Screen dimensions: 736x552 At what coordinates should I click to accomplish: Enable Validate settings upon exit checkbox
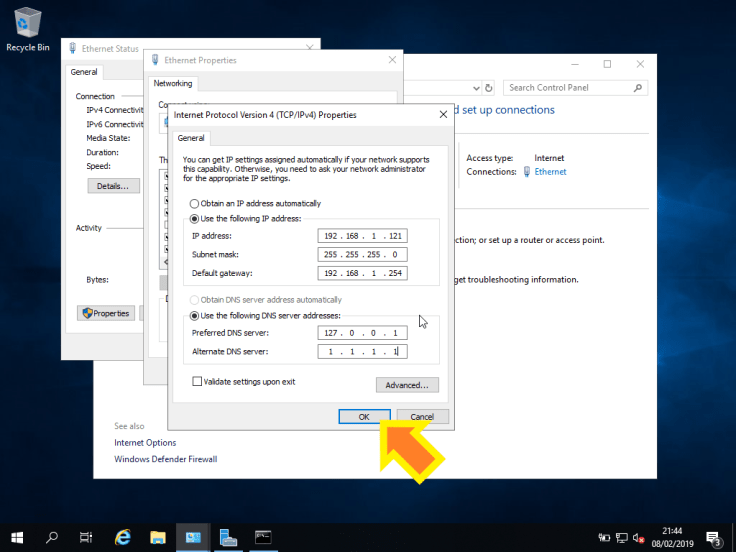197,382
